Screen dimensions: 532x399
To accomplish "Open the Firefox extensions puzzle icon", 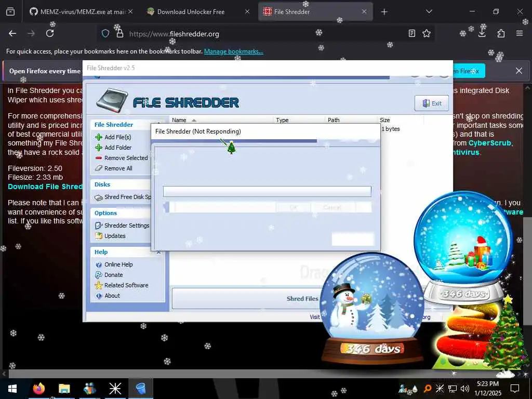I will click(x=501, y=33).
